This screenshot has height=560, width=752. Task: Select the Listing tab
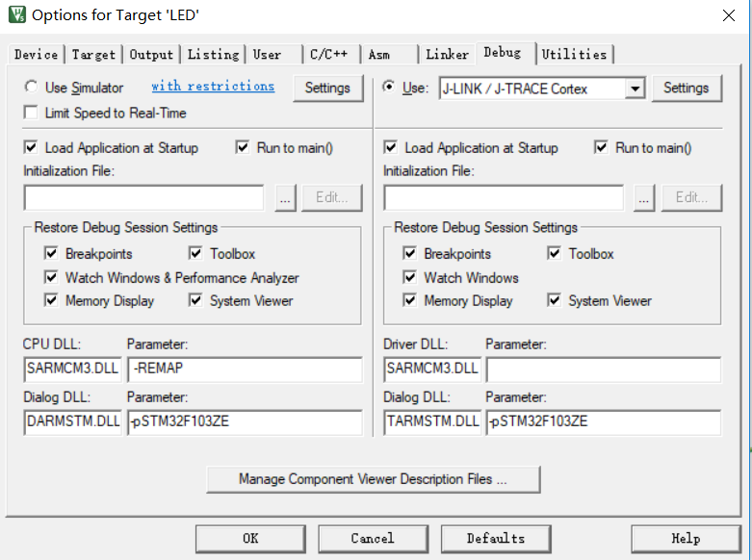213,55
